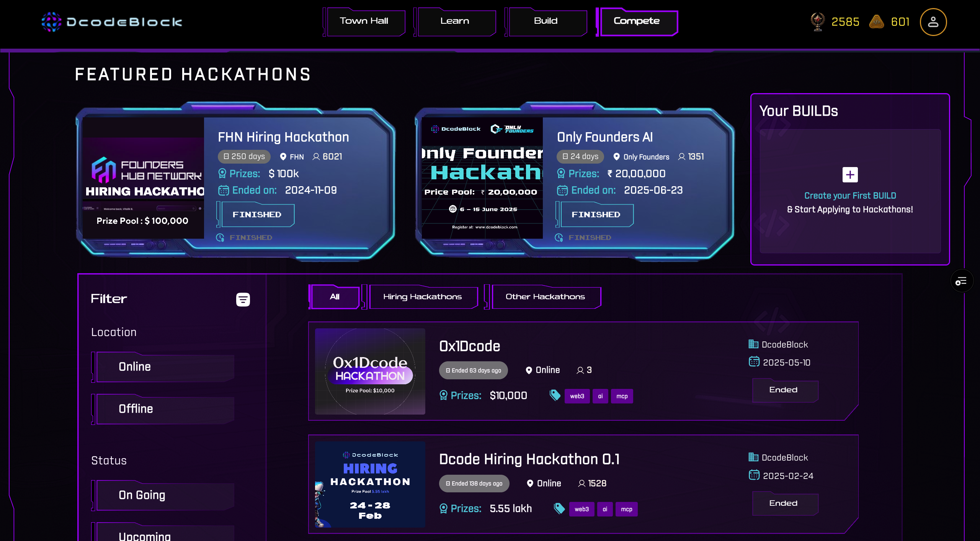980x541 pixels.
Task: Click the web3 tag in Dcode Hiring row
Action: coord(581,509)
